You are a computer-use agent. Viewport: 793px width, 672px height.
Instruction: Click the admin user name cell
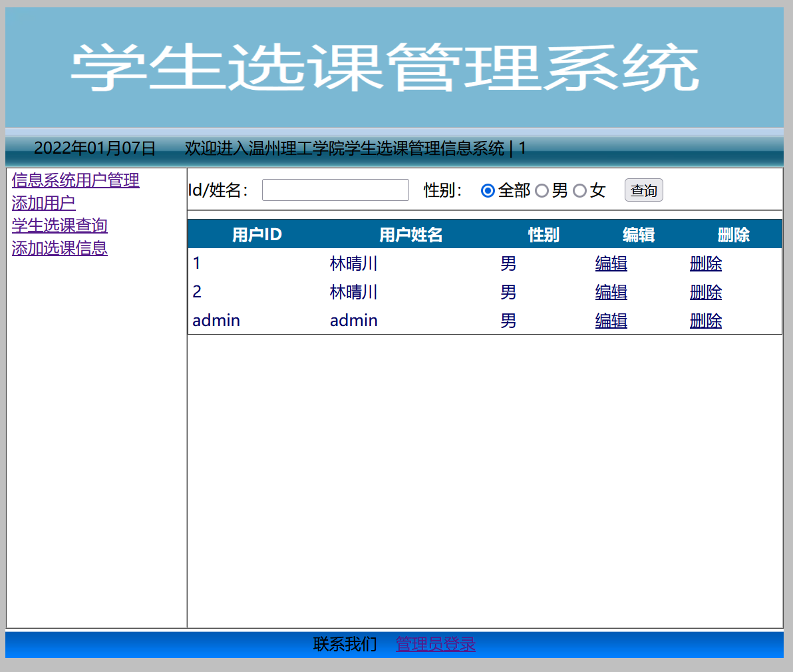tap(353, 321)
